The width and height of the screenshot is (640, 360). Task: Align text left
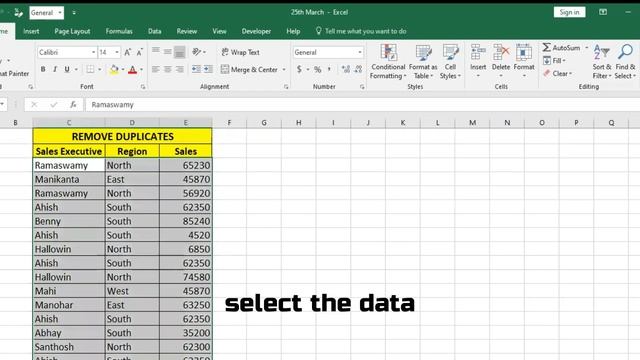[x=156, y=69]
